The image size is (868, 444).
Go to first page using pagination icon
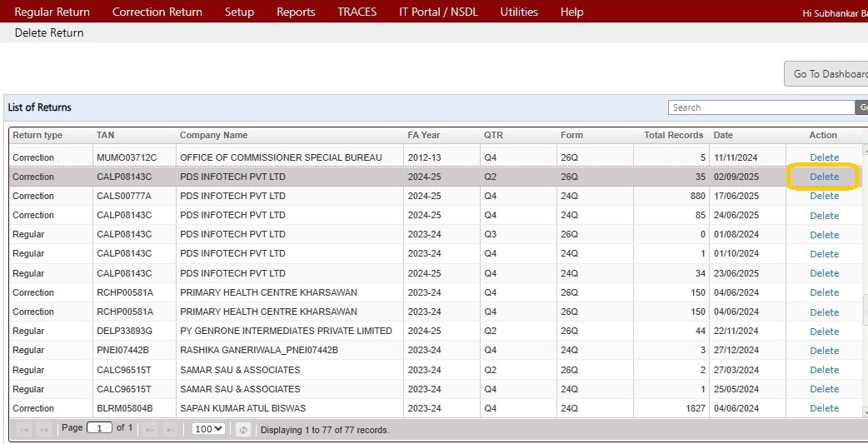24,430
